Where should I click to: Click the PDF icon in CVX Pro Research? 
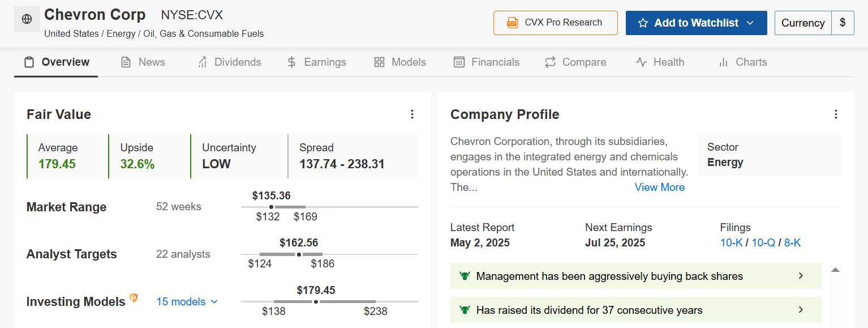click(x=512, y=23)
